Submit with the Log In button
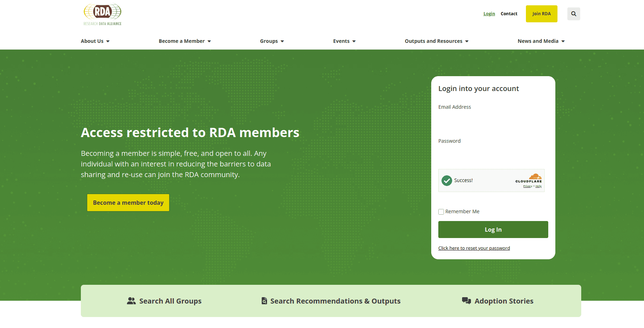 click(493, 230)
